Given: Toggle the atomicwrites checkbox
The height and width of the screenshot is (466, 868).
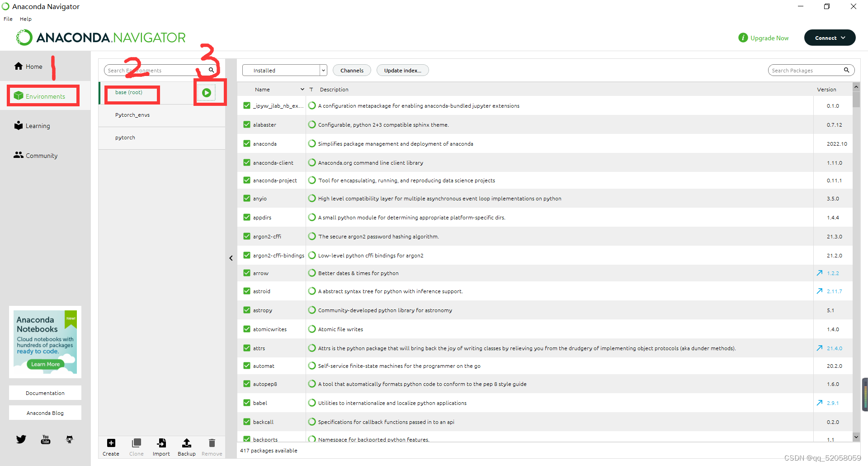Looking at the screenshot, I should point(247,329).
